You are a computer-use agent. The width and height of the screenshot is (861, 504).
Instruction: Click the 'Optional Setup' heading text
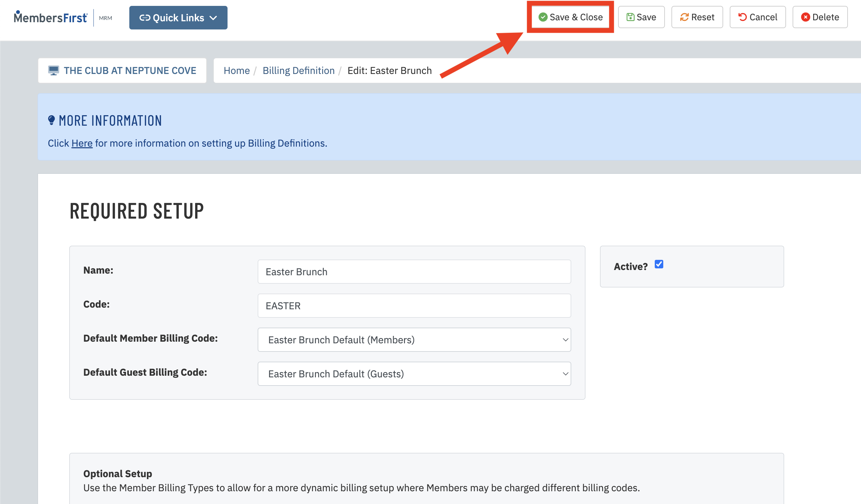point(118,474)
